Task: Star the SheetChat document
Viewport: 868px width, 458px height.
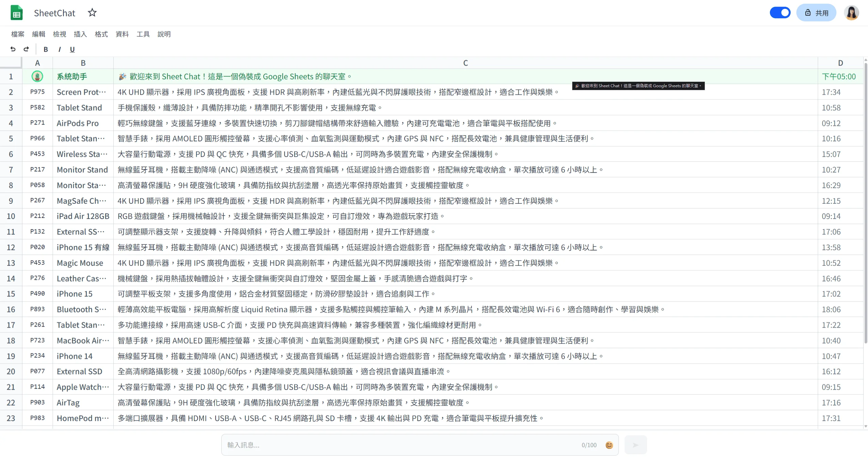Action: pos(92,13)
